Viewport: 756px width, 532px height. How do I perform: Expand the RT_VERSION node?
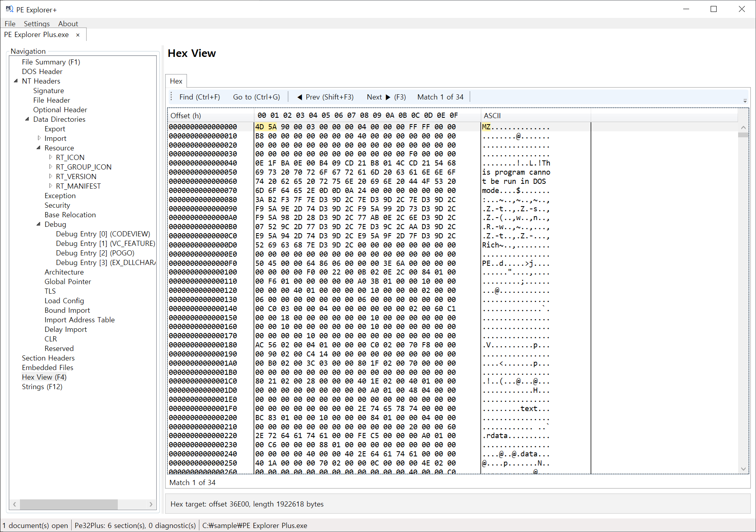pyautogui.click(x=51, y=176)
